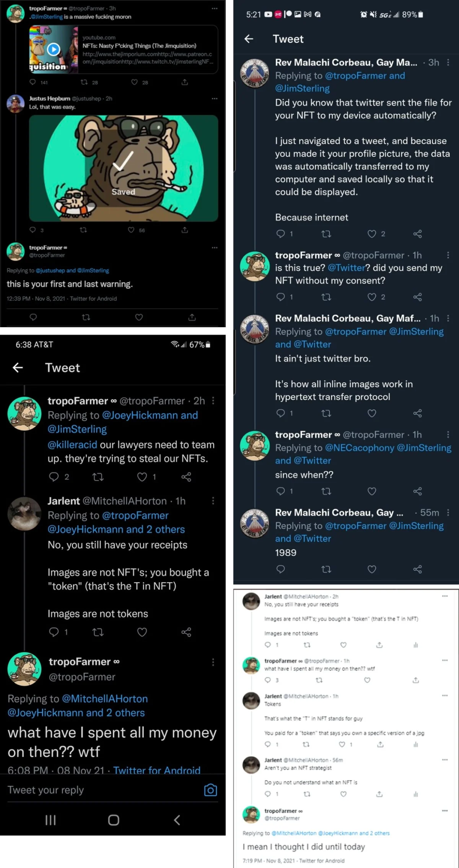Image resolution: width=459 pixels, height=868 pixels.
Task: Open the saved bored ape image
Action: [x=124, y=168]
